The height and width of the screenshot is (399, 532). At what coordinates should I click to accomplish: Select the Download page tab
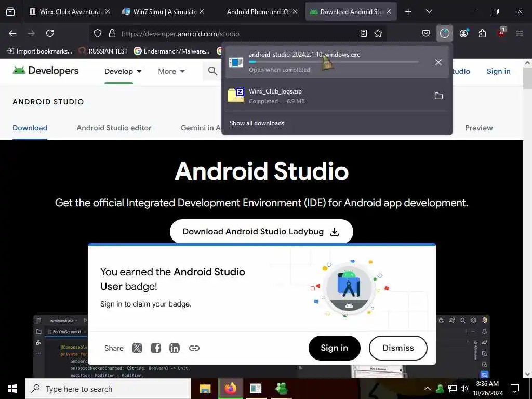click(30, 128)
